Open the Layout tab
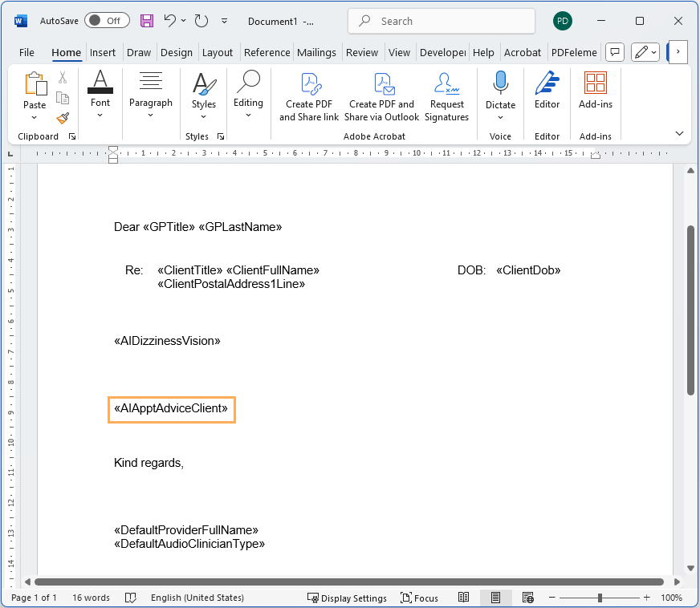700x608 pixels. [x=218, y=53]
